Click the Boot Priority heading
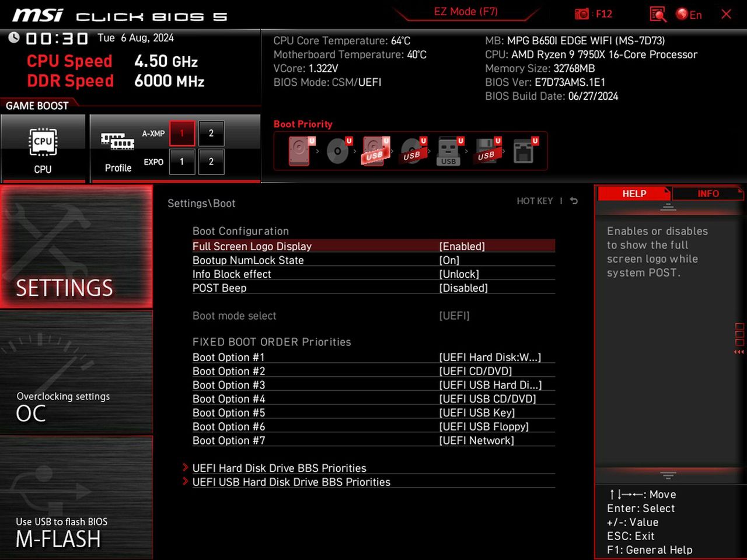The width and height of the screenshot is (747, 560). [x=303, y=124]
